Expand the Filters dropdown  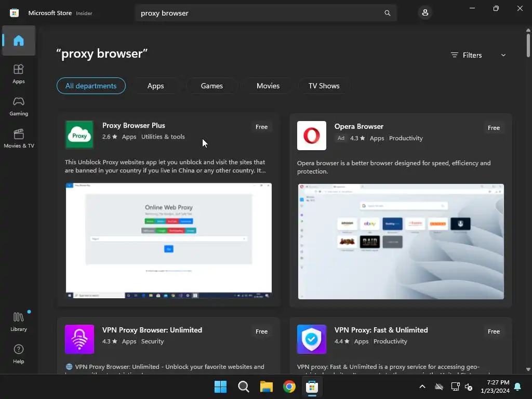click(478, 55)
